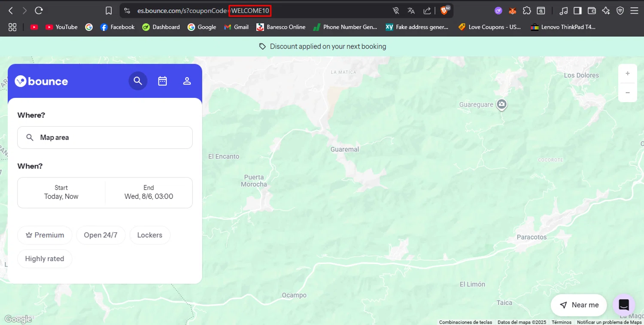Screen dimensions: 644x325
Task: Open the bookings calendar icon
Action: click(162, 81)
